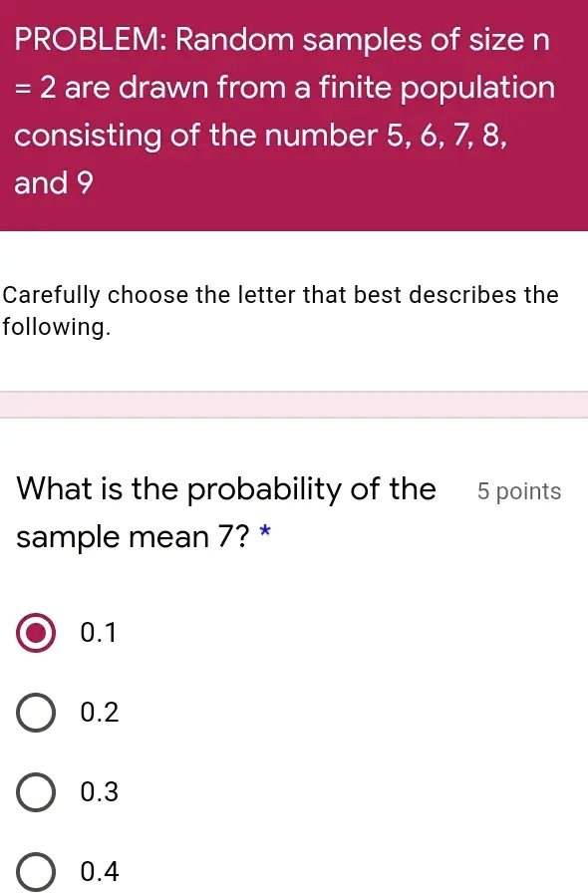This screenshot has width=588, height=896.
Task: Click the instruction text about choosing a letter
Action: click(x=280, y=310)
